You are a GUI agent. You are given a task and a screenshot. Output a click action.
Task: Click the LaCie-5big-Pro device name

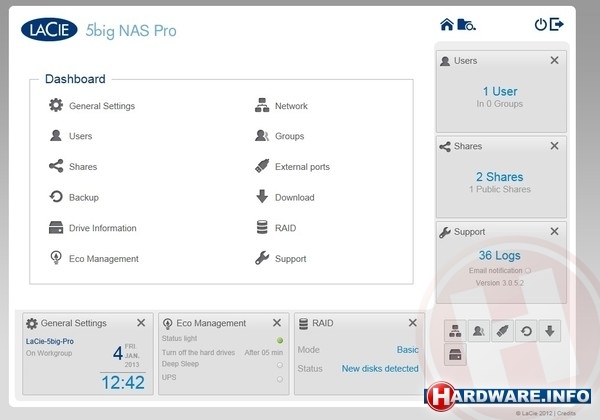(x=50, y=341)
